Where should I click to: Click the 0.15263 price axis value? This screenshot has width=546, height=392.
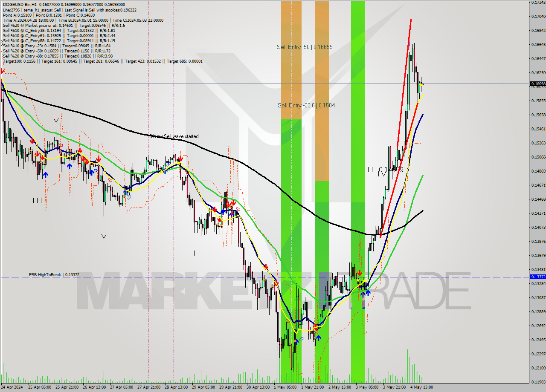[538, 143]
